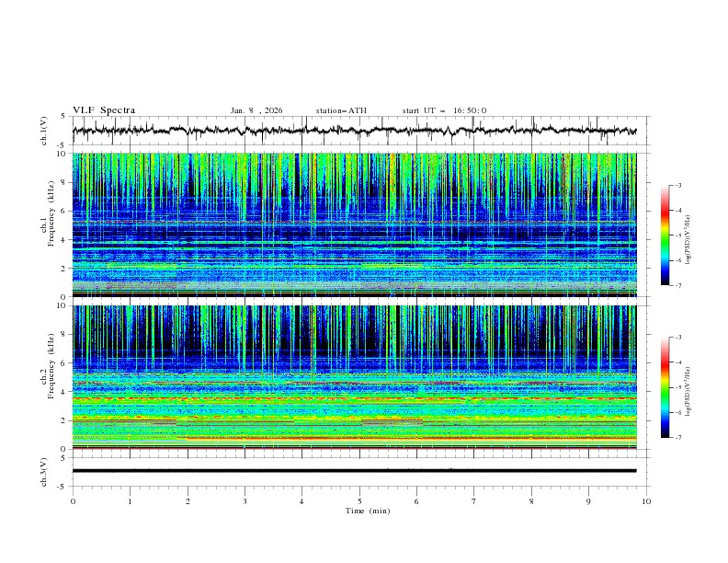728x563 pixels.
Task: Click the ch.2 frequency tick "6"
Action: pyautogui.click(x=64, y=363)
